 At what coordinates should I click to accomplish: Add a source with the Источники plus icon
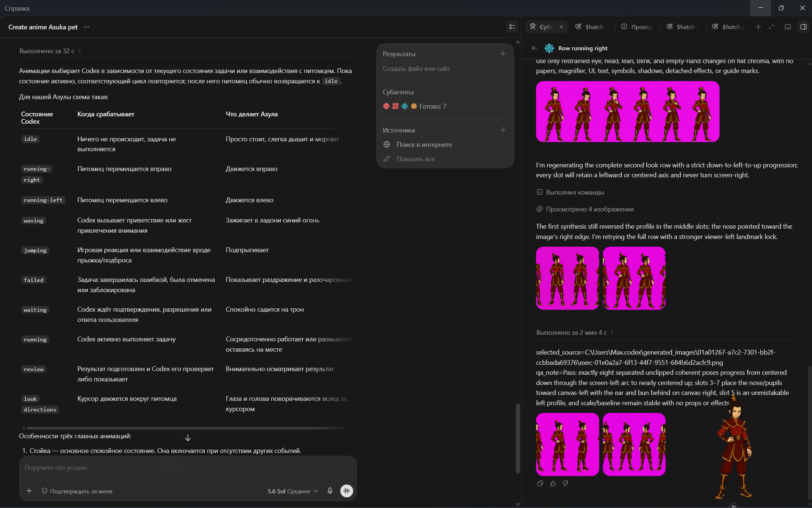click(x=503, y=130)
